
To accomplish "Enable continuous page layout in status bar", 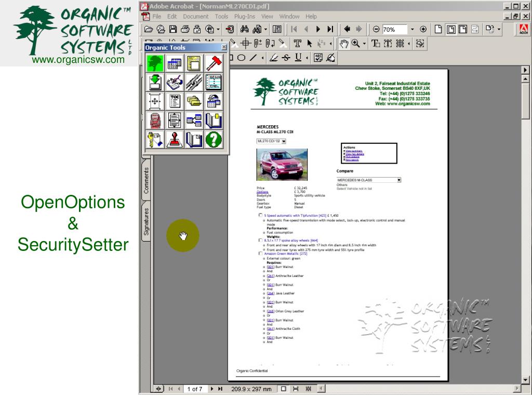I will tap(296, 389).
